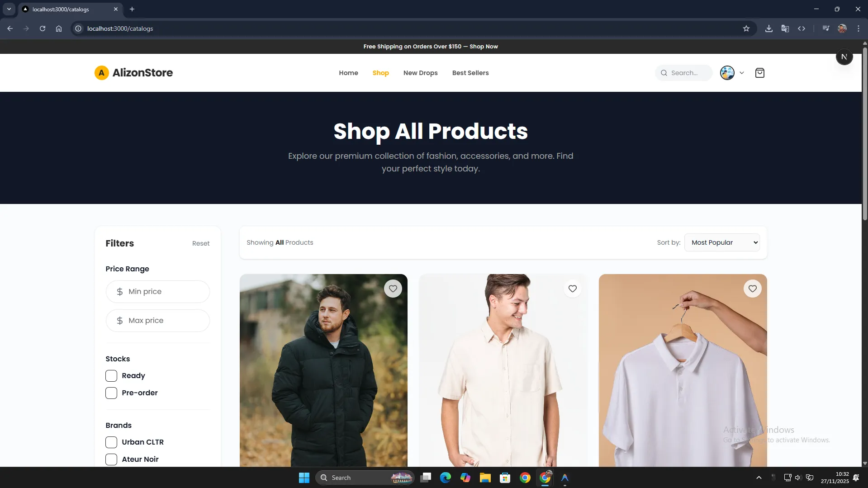Click the Min price input field
The height and width of the screenshot is (488, 868).
point(158,292)
